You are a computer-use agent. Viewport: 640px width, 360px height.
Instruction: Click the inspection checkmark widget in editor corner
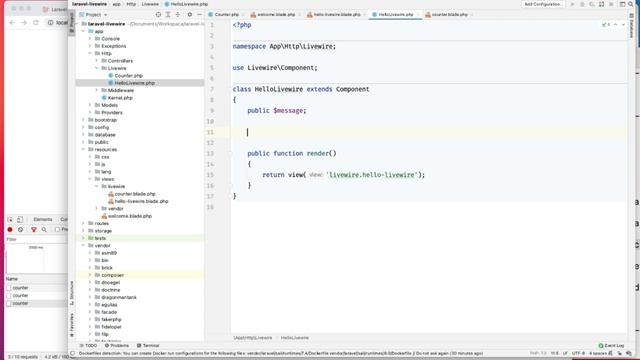606,25
